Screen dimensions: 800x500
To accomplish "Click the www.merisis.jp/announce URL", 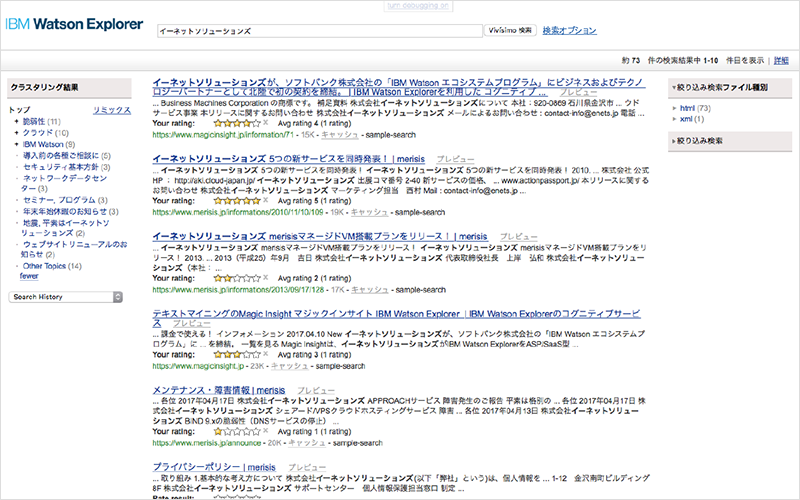I will click(x=207, y=443).
